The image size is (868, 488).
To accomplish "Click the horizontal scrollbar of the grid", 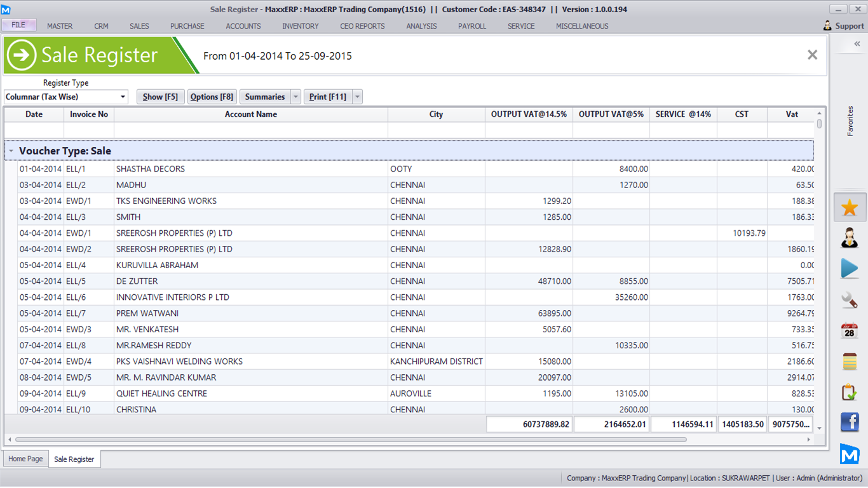I will pyautogui.click(x=349, y=439).
